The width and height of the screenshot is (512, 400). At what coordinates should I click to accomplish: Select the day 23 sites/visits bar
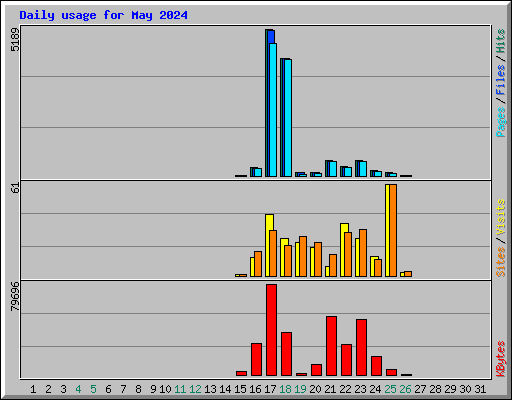click(361, 253)
